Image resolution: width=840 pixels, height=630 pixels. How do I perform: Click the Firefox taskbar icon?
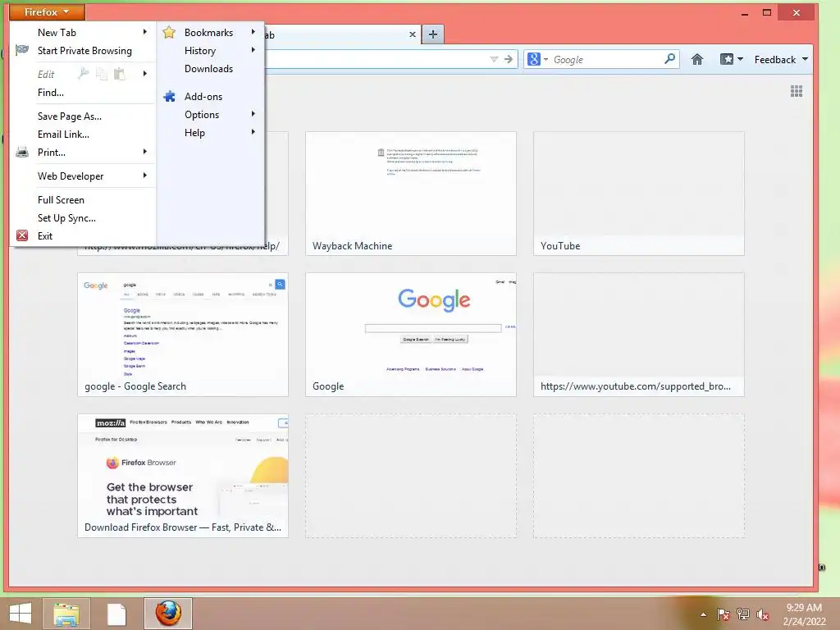[x=167, y=614]
